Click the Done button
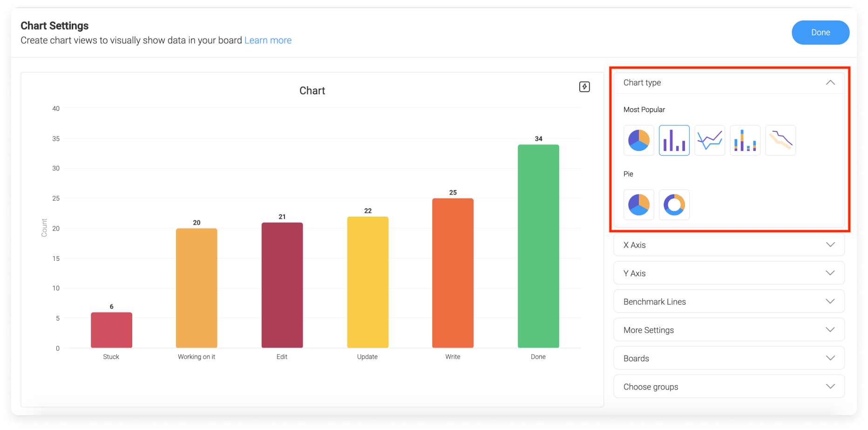This screenshot has height=430, width=868. 821,32
